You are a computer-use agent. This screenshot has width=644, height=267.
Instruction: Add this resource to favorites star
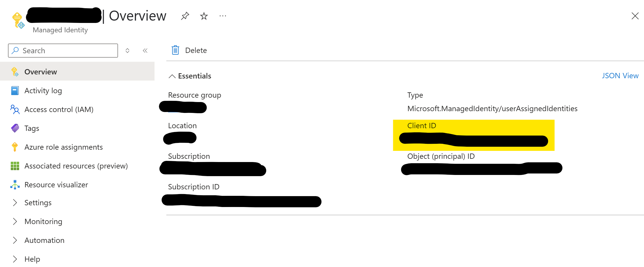204,16
